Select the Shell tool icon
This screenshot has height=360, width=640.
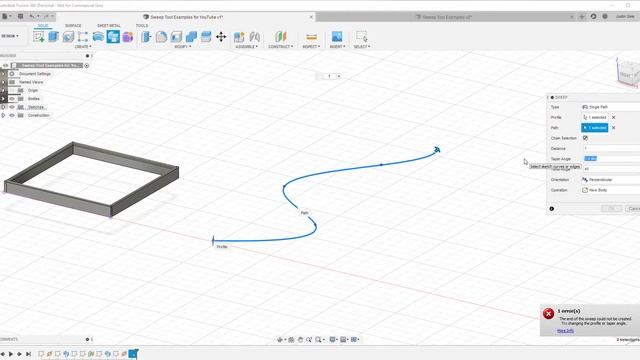(x=176, y=37)
